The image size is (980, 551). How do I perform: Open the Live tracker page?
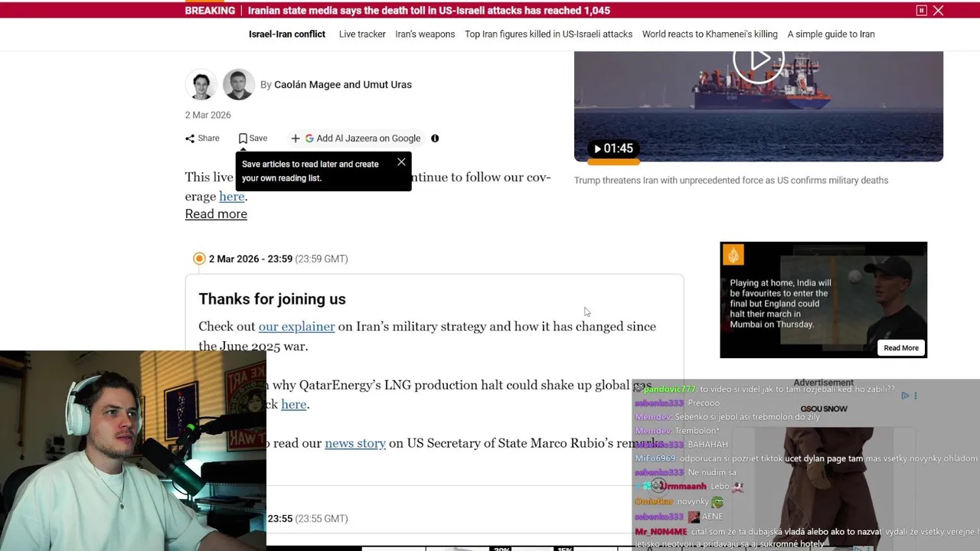pos(362,34)
